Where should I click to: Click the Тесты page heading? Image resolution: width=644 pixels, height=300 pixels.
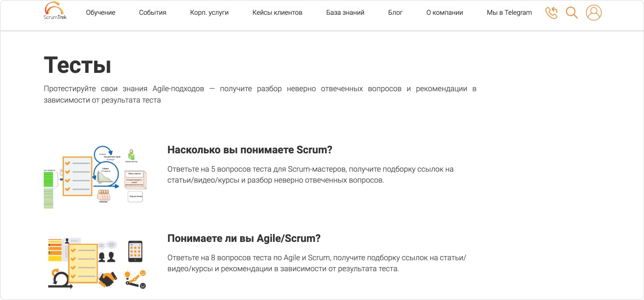77,65
